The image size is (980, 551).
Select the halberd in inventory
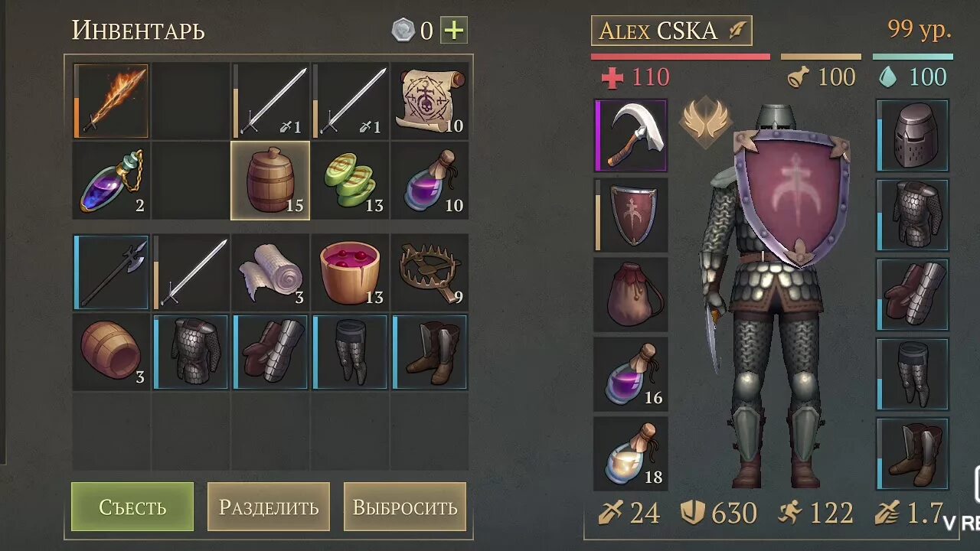(x=111, y=272)
